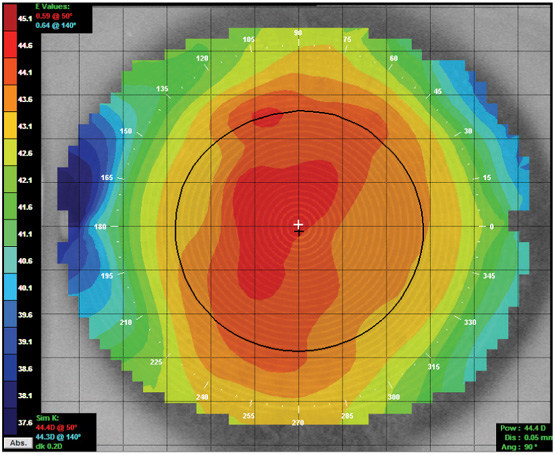Viewport: 555px width, 455px height.
Task: Pick the 37.6 dark navy scale swatch
Action: pos(10,422)
